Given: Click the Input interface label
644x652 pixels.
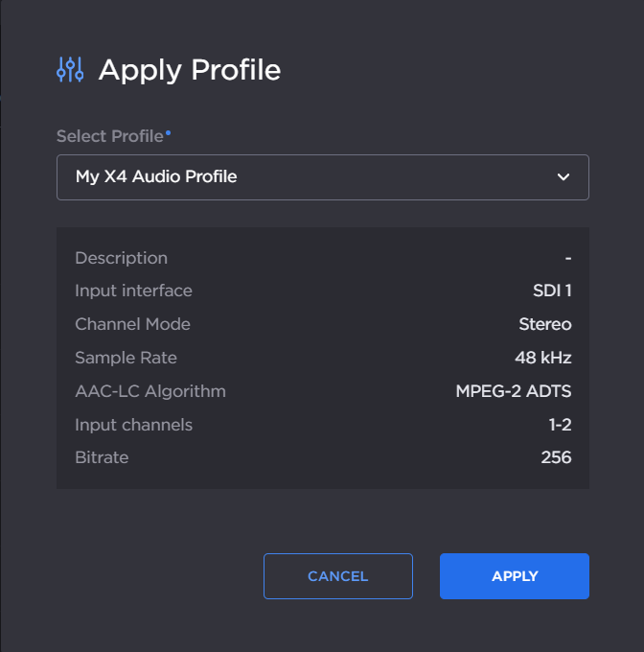Looking at the screenshot, I should pos(133,291).
